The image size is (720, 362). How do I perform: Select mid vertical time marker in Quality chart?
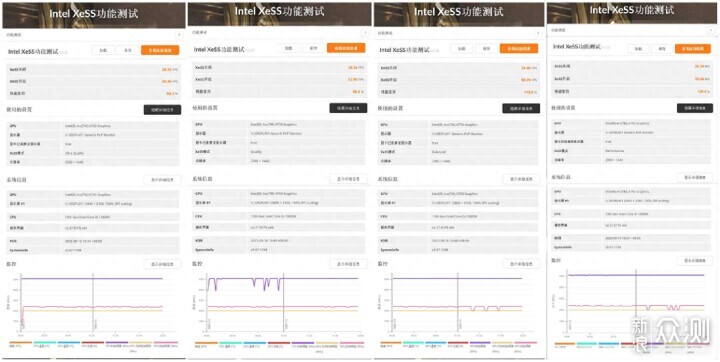coord(283,303)
